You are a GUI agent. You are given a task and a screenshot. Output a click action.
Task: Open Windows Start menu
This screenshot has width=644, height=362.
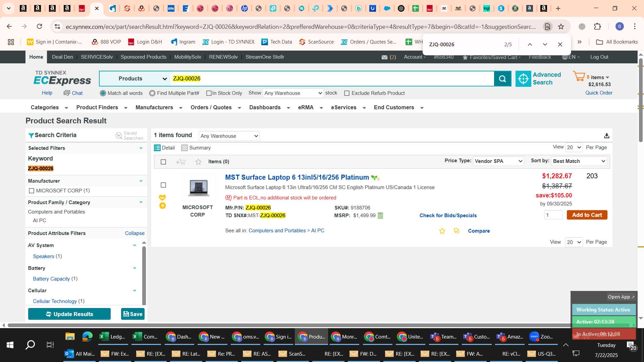10,345
